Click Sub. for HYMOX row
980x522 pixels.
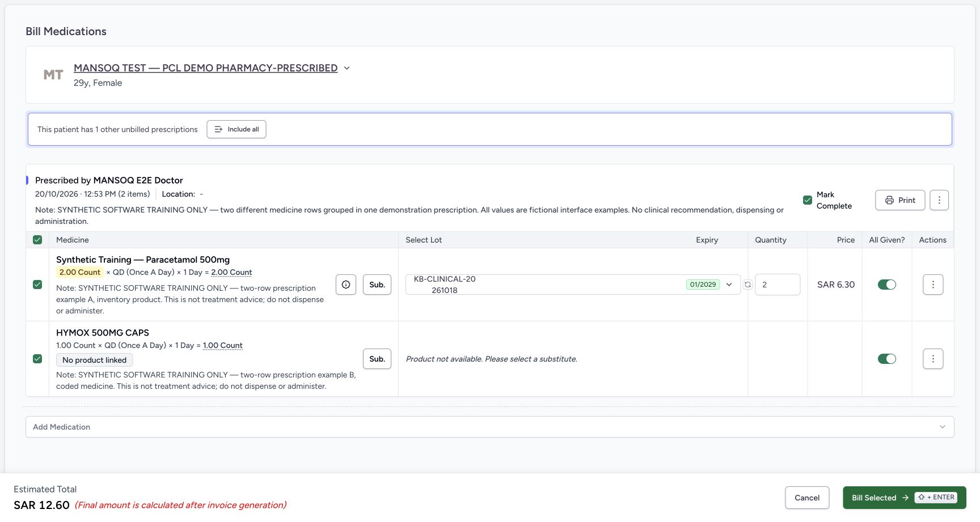(377, 359)
